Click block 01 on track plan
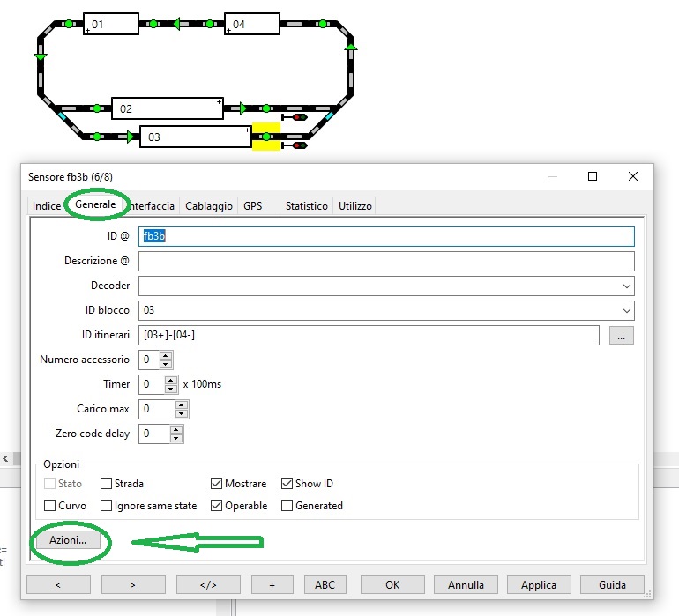Screen dimensions: 679x616 (x=111, y=24)
